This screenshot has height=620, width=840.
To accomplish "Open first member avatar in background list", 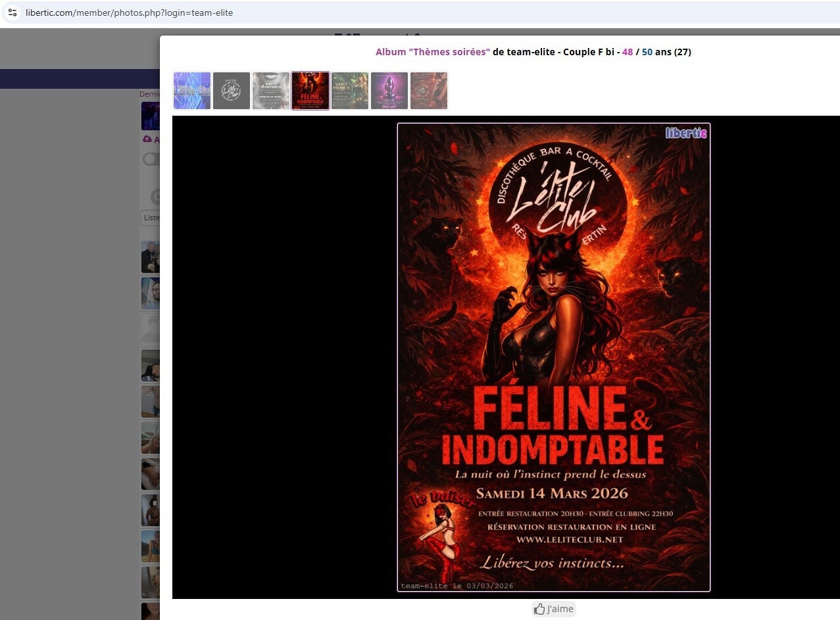I will [x=150, y=257].
